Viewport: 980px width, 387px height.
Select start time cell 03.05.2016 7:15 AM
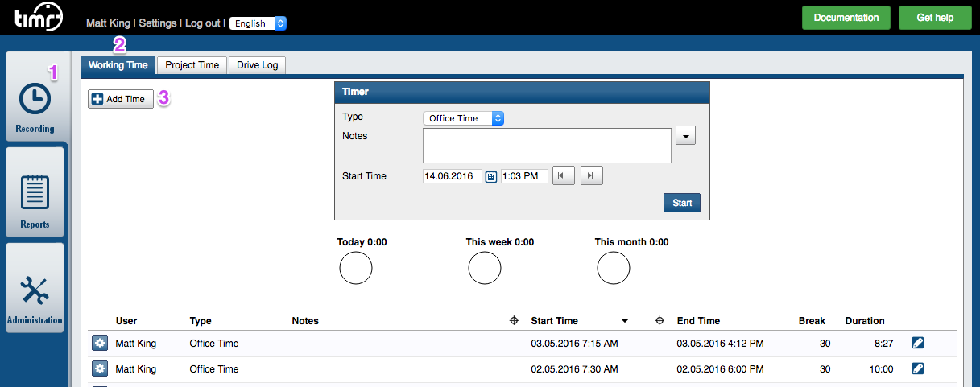[575, 344]
